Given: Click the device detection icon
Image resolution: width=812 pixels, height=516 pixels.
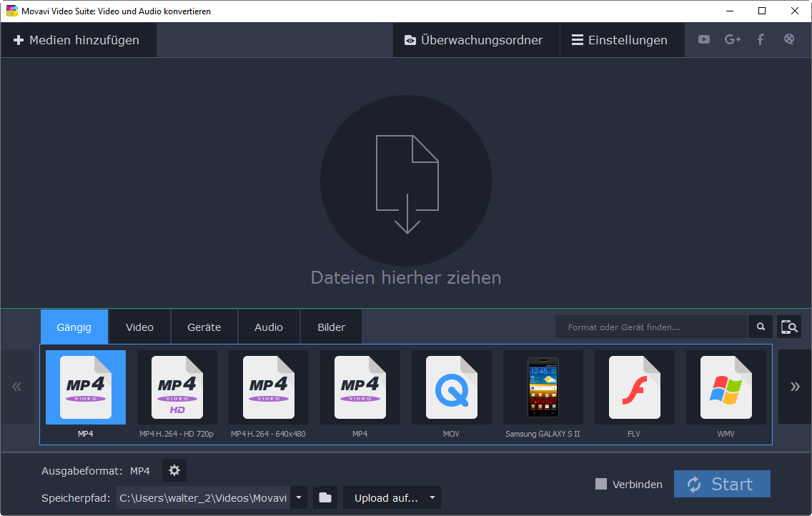Looking at the screenshot, I should [x=789, y=327].
